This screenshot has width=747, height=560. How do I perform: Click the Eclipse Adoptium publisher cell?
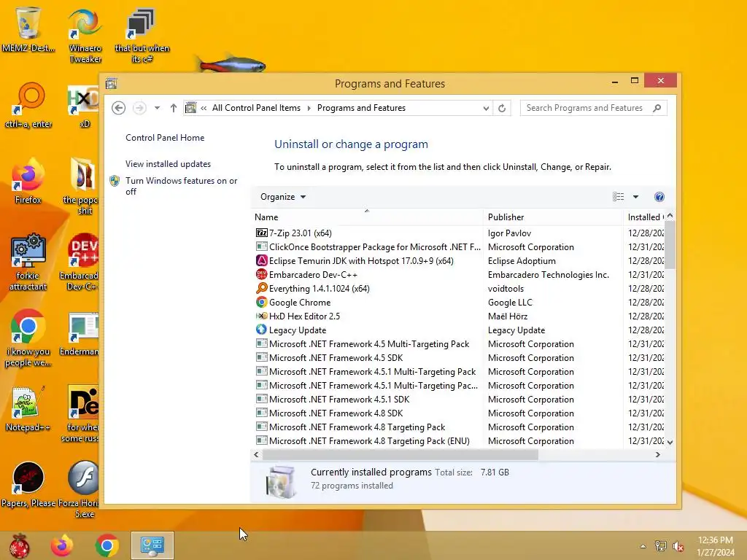tap(522, 261)
